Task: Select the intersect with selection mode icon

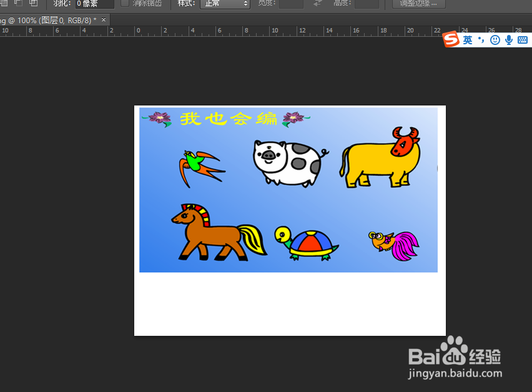Action: coord(33,2)
